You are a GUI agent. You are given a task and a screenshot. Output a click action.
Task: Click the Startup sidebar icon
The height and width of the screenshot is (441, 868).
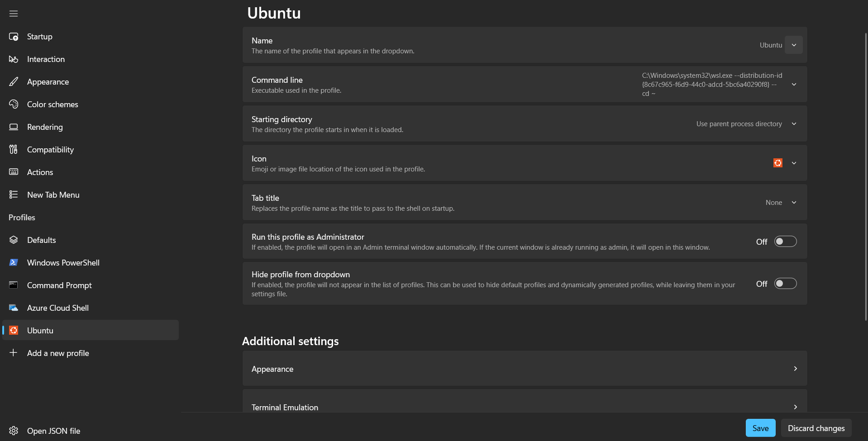point(14,37)
